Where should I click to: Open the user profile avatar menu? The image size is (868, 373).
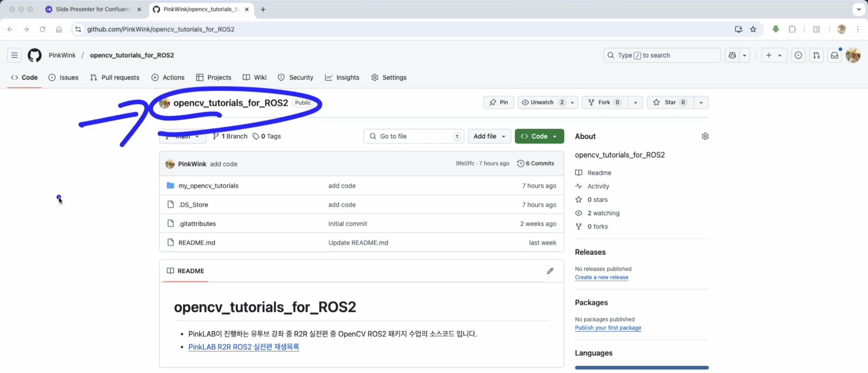point(853,55)
